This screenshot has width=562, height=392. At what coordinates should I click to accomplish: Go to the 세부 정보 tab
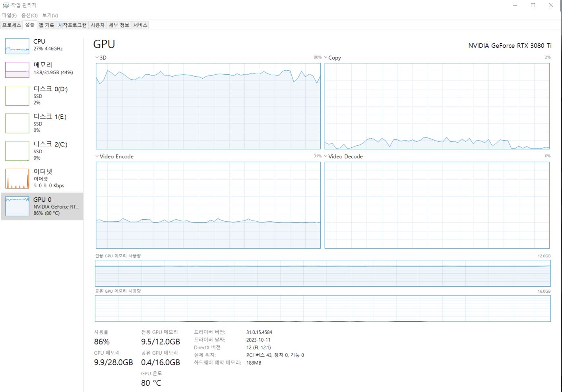(x=119, y=25)
